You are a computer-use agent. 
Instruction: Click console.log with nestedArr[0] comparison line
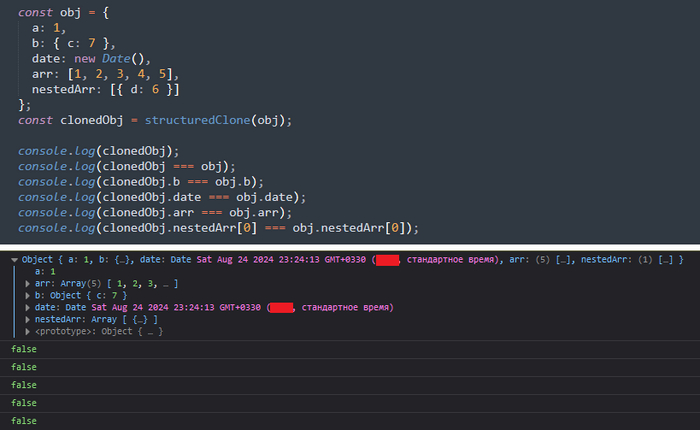pyautogui.click(x=218, y=228)
